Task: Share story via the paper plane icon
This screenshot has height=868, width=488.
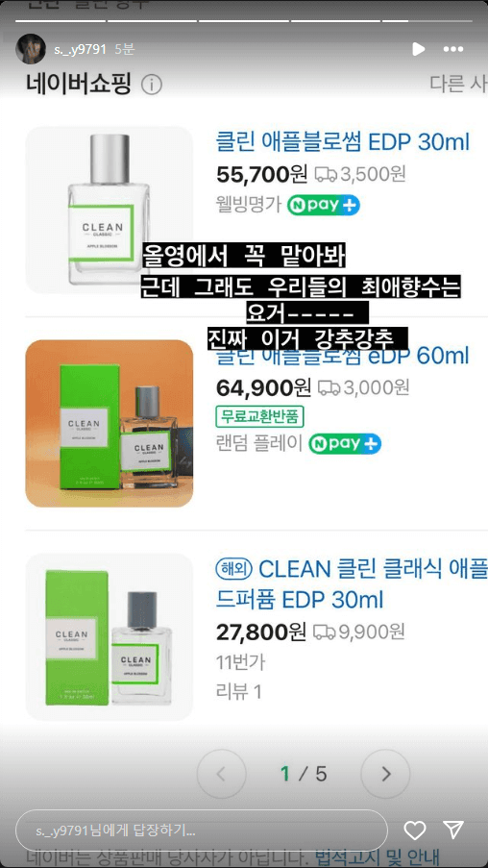Action: click(453, 830)
